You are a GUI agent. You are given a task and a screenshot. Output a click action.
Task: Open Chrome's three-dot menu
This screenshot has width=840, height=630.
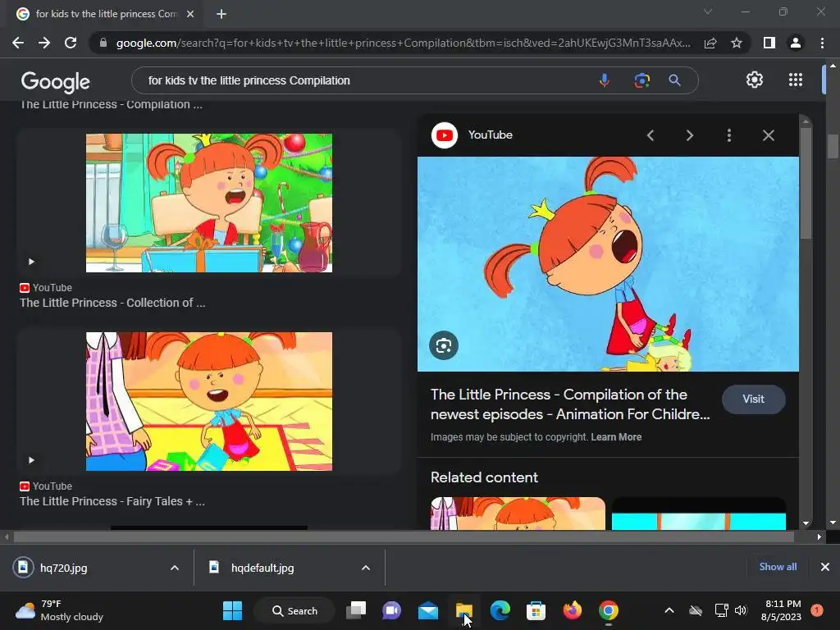tap(822, 43)
